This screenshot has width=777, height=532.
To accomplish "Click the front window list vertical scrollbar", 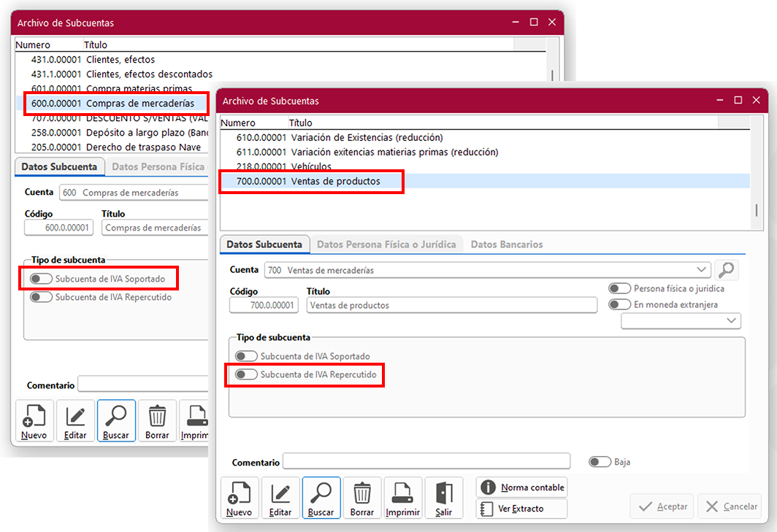I will [x=757, y=210].
